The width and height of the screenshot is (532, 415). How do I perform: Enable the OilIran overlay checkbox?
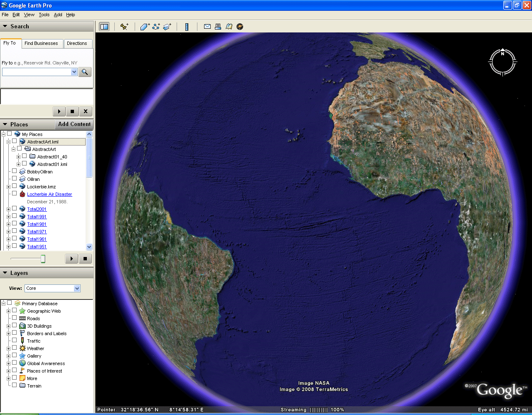tap(15, 179)
